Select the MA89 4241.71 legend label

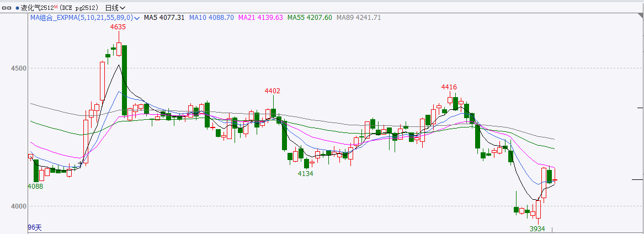(359, 18)
